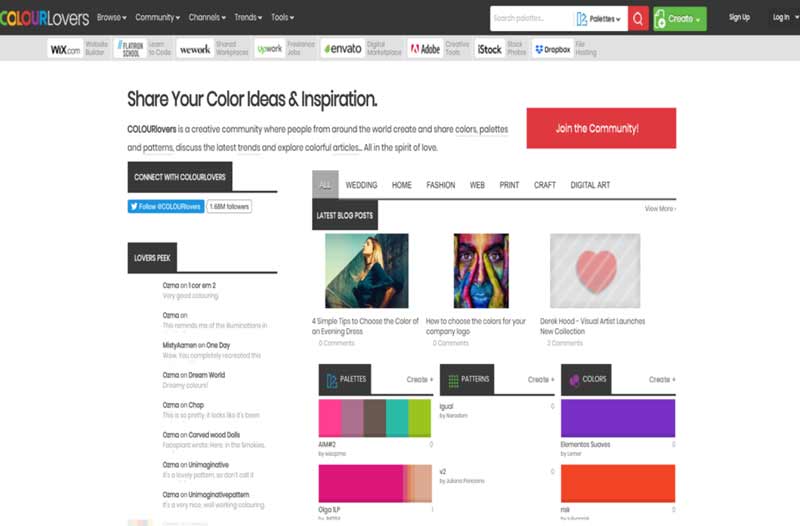Screen dimensions: 800x526
Task: Click the palette icon in search selector
Action: (582, 19)
